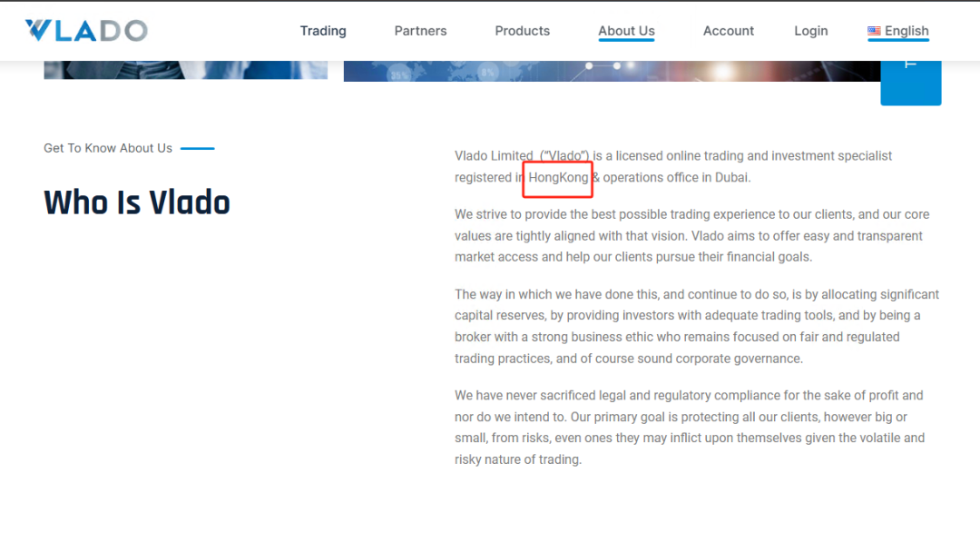Open the Products menu
This screenshot has width=980, height=552.
[523, 31]
